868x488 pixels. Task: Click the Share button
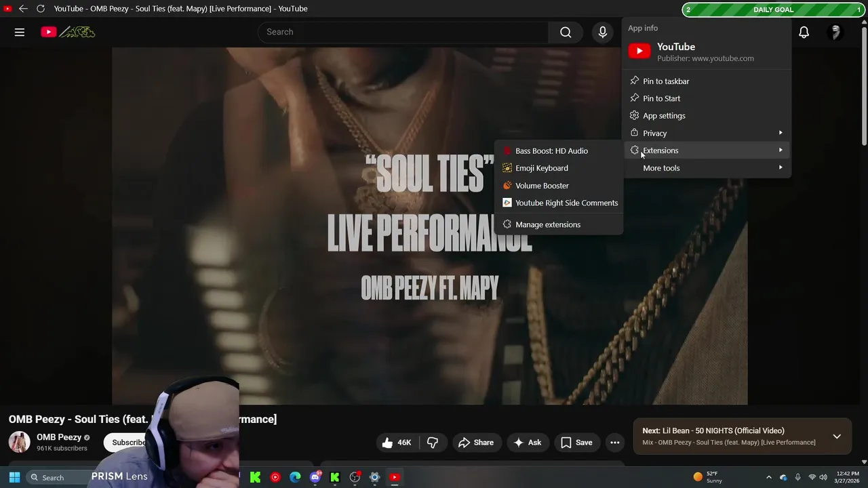(476, 443)
